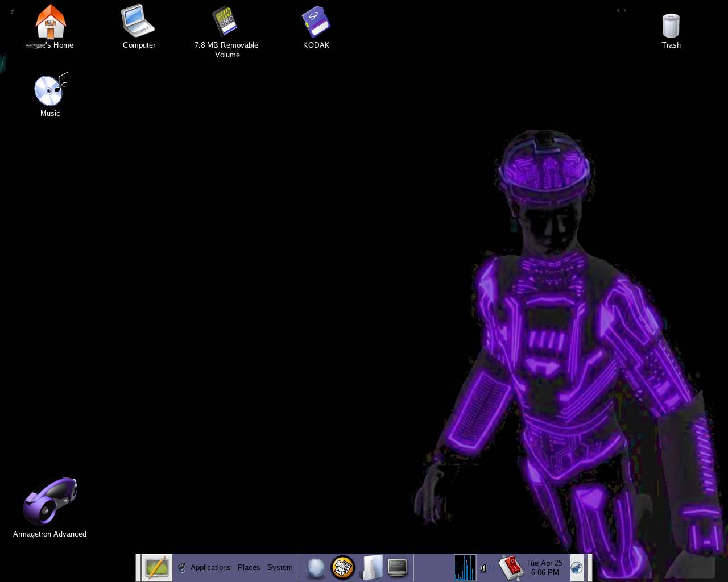Image resolution: width=728 pixels, height=582 pixels.
Task: Open the Music CD icon
Action: 51,90
